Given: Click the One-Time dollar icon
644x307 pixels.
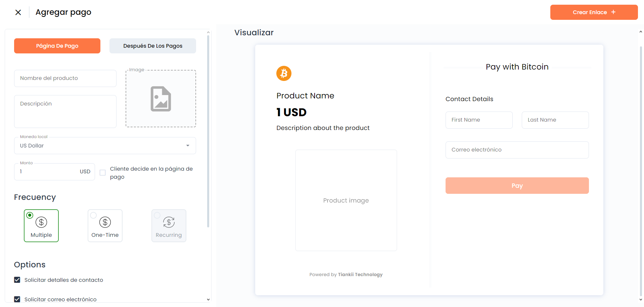Looking at the screenshot, I should [x=105, y=222].
